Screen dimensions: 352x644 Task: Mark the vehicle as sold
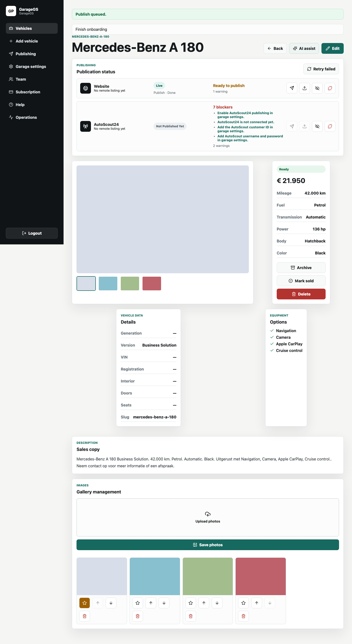click(x=301, y=281)
